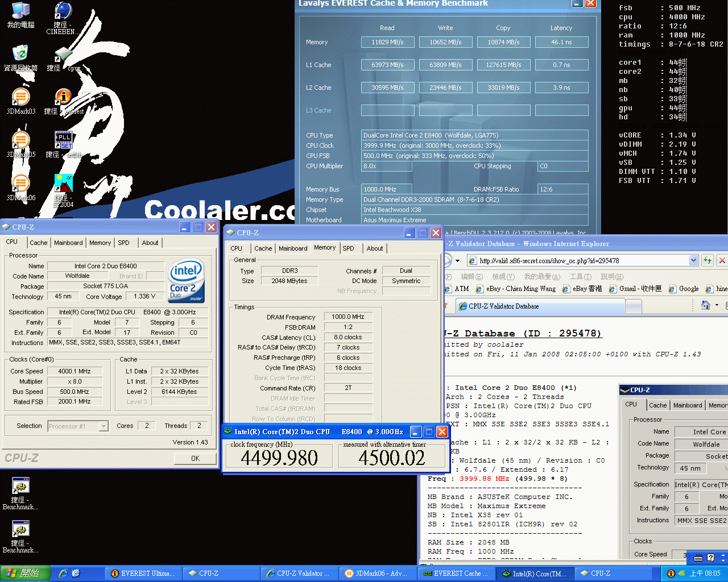Click the second quick launch icon beside IE

(x=76, y=573)
